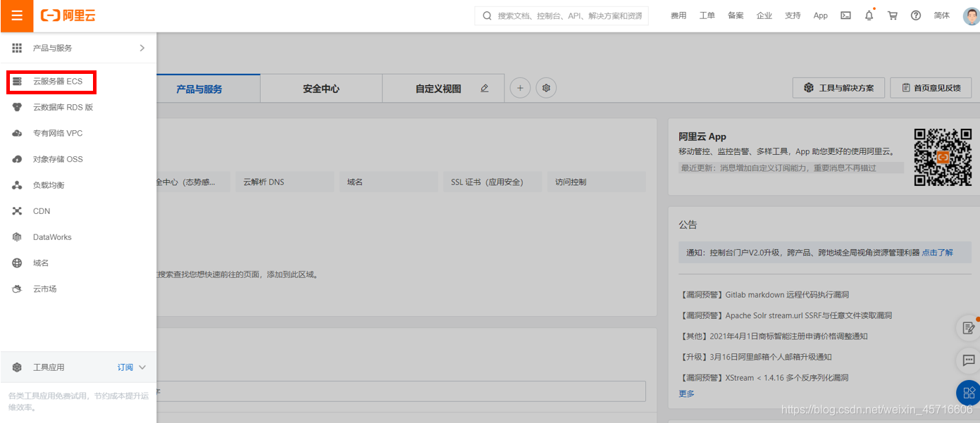Open Gitlab markdown 远程代码执行漏洞 notice
This screenshot has height=423, width=980.
tap(764, 295)
